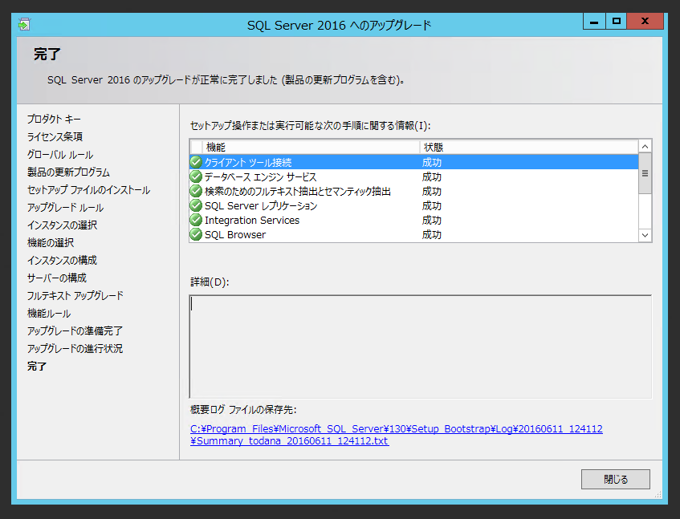Click プロダクト キー step in sidebar
Viewport: 680px width, 519px height.
54,119
